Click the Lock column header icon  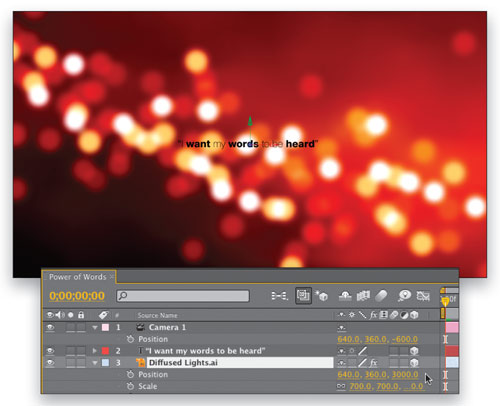pos(81,315)
